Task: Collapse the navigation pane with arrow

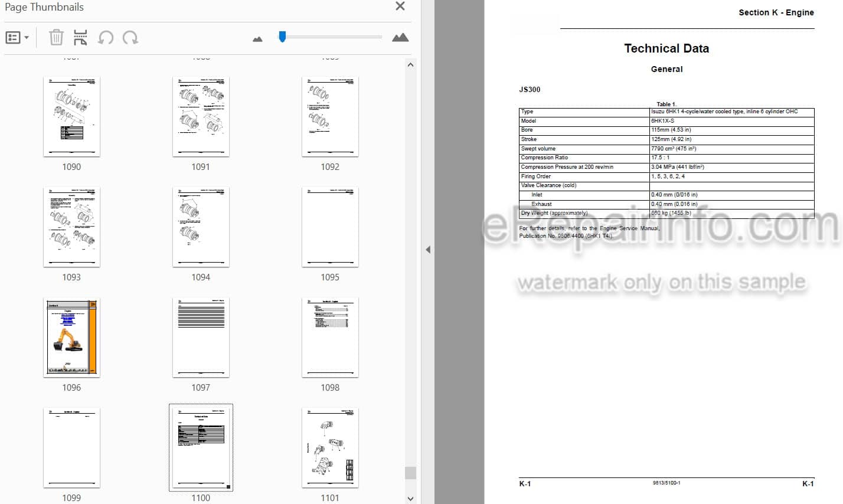Action: pos(428,250)
